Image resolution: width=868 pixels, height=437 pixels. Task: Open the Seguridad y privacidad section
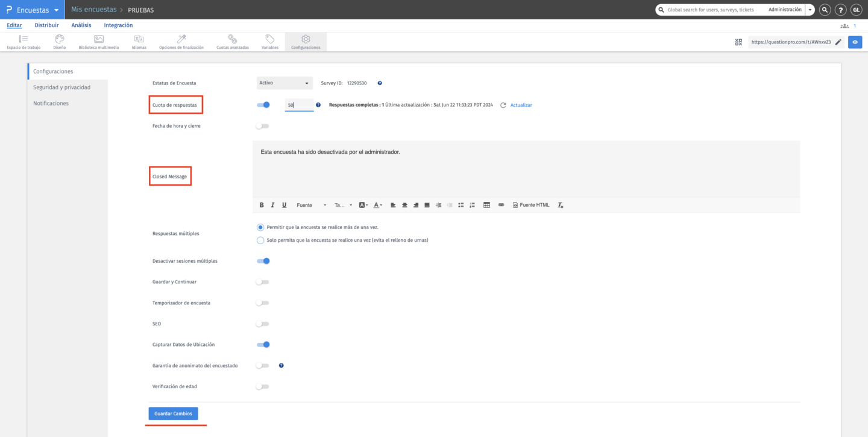pyautogui.click(x=62, y=86)
